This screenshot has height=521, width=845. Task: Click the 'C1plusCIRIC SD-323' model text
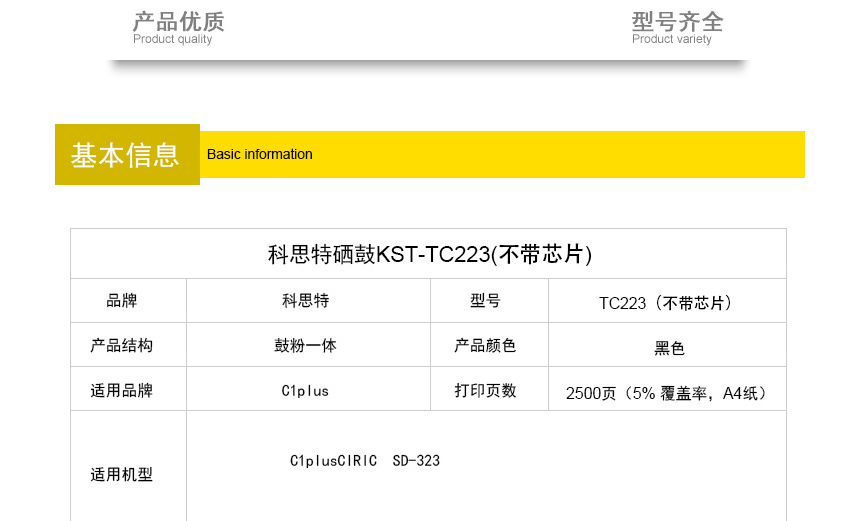tap(365, 461)
